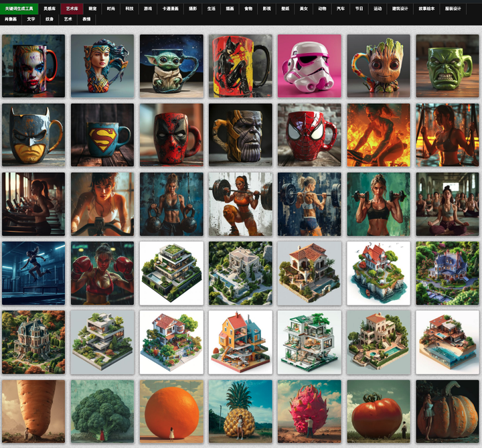
Task: View the giant orange image
Action: point(171,411)
